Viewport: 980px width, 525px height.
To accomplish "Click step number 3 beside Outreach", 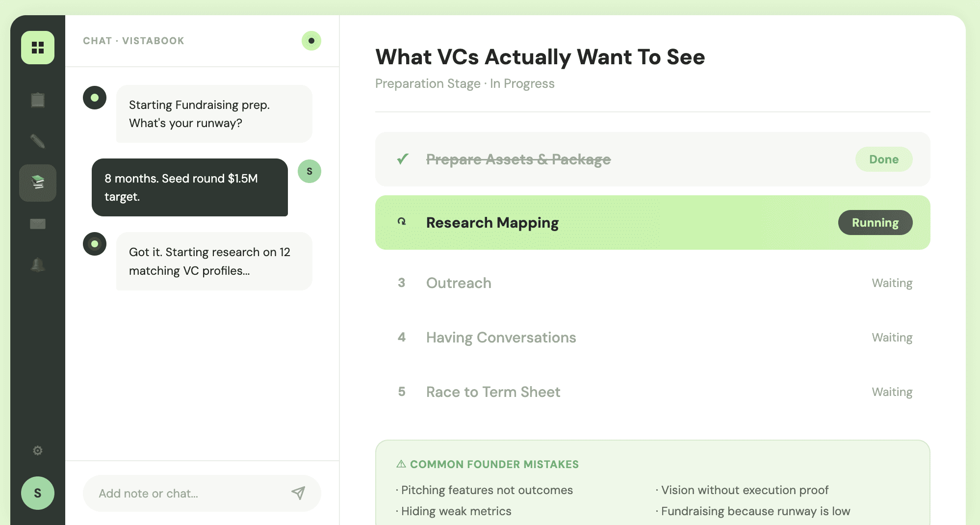I will (x=402, y=283).
